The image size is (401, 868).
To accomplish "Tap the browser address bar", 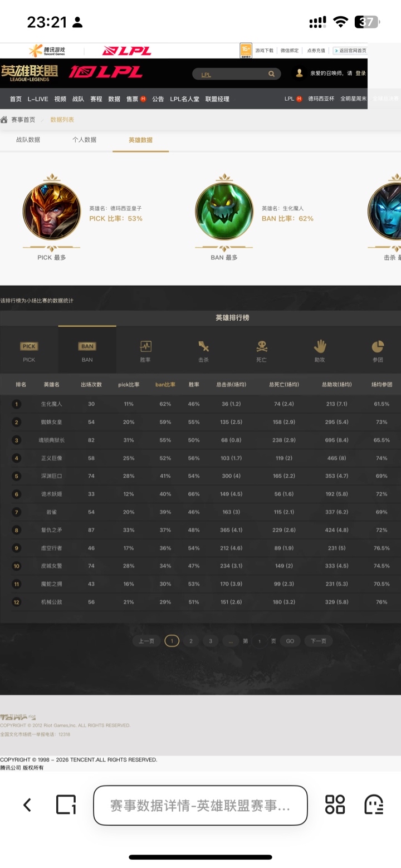I will point(200,805).
